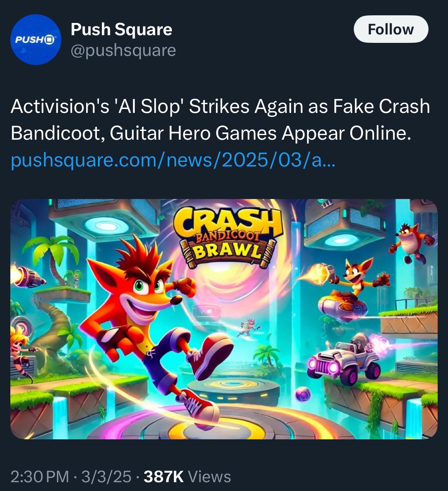Follow the Push Square account

(x=391, y=29)
